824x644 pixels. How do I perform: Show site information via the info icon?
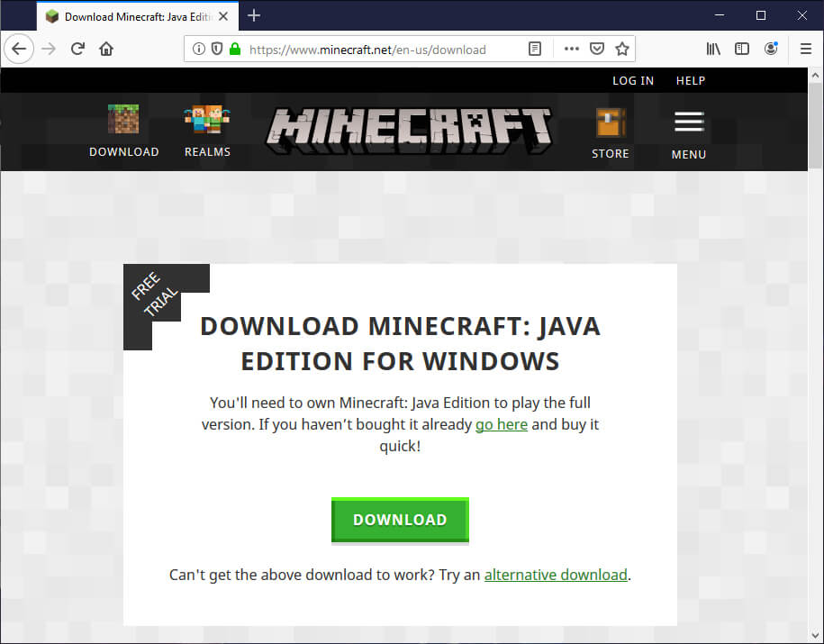pos(199,49)
